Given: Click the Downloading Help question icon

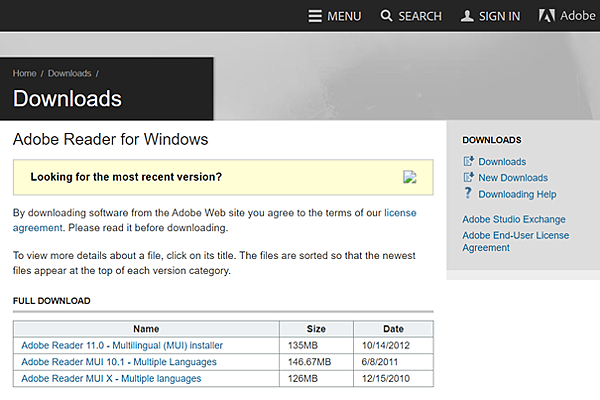Looking at the screenshot, I should tap(468, 194).
